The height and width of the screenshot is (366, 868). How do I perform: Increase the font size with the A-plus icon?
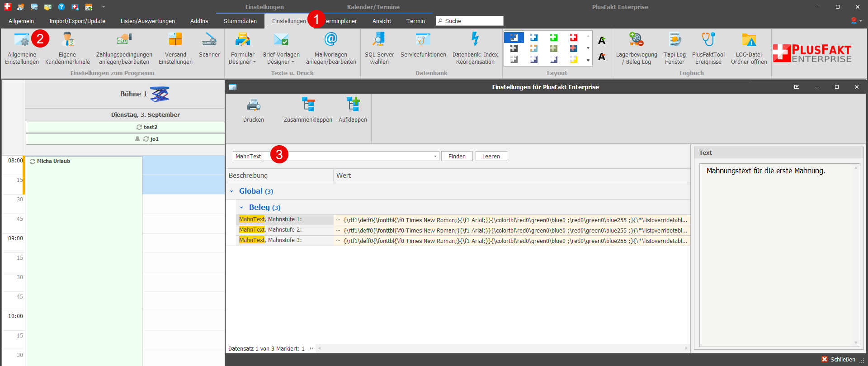tap(602, 40)
